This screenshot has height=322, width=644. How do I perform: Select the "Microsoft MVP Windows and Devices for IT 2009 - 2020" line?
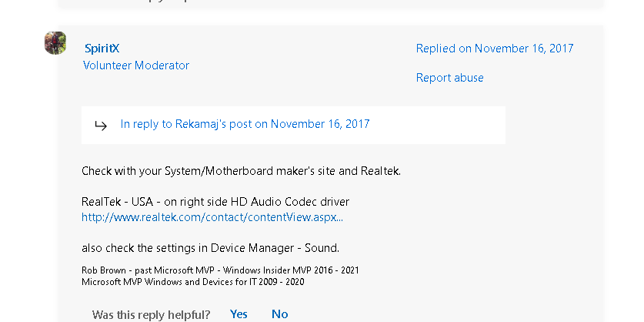click(193, 282)
